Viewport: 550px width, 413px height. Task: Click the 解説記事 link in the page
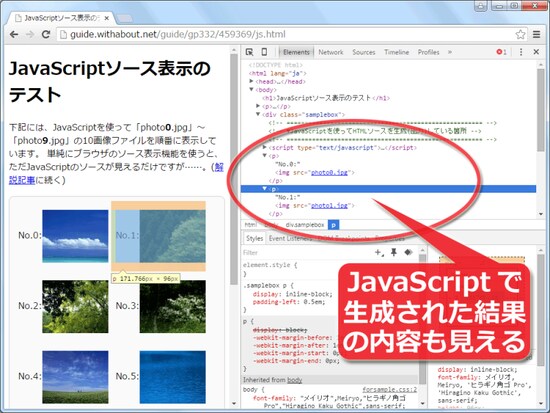pyautogui.click(x=219, y=167)
